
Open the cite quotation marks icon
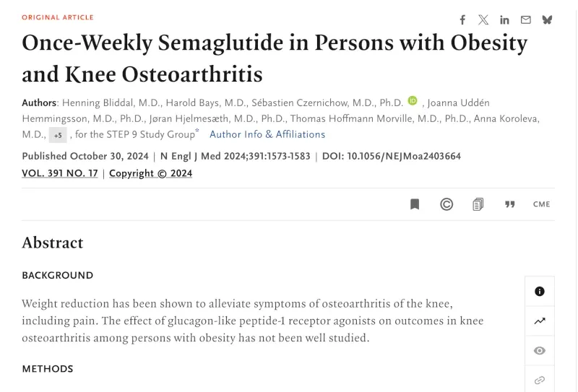click(510, 204)
